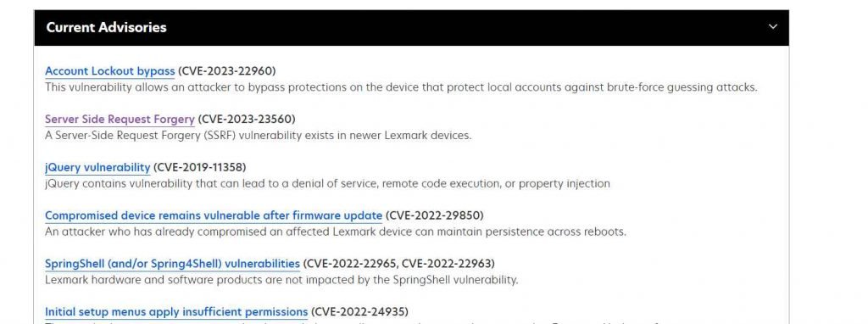Open Compromised device remains vulnerable after firmware update
Image resolution: width=868 pixels, height=324 pixels.
coord(213,215)
